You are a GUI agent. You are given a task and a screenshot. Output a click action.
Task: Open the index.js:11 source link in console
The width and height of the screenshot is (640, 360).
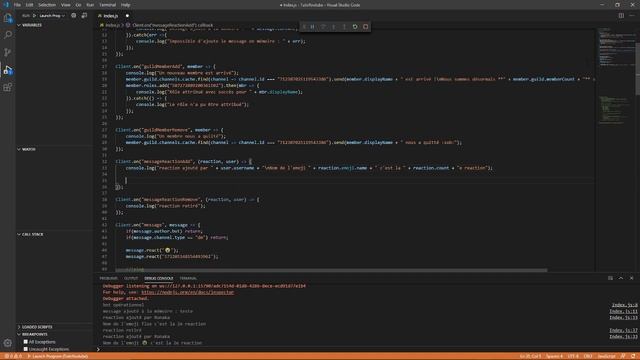click(x=623, y=311)
